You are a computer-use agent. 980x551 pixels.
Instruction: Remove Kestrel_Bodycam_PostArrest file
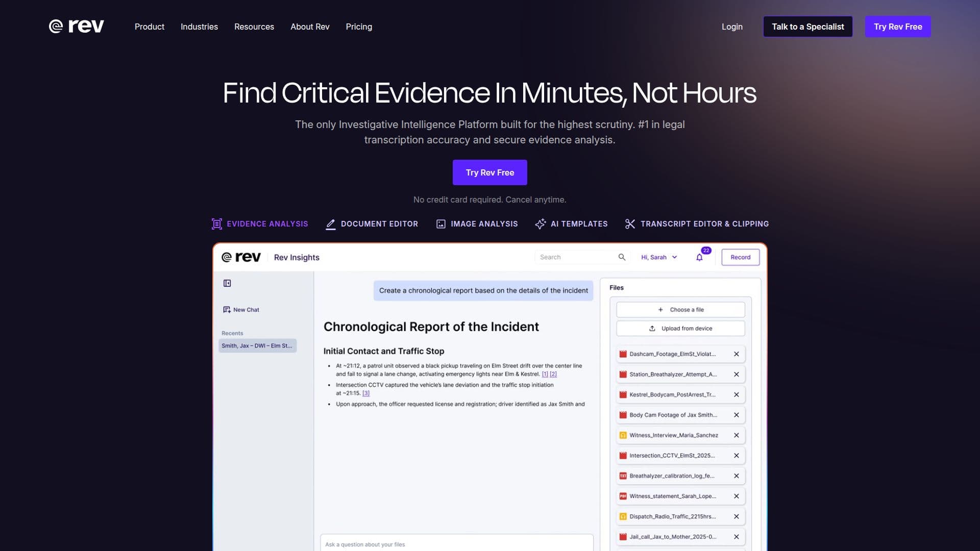pos(737,395)
